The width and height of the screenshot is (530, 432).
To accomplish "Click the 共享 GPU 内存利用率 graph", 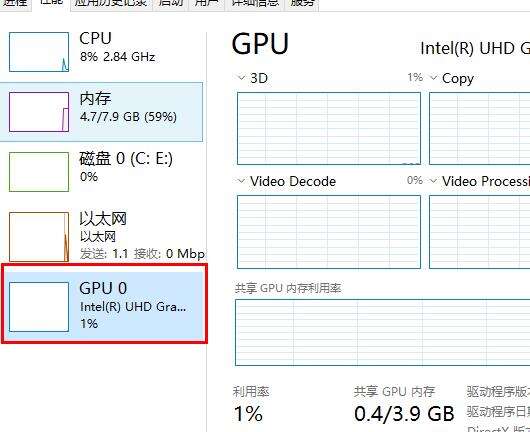I will [383, 333].
